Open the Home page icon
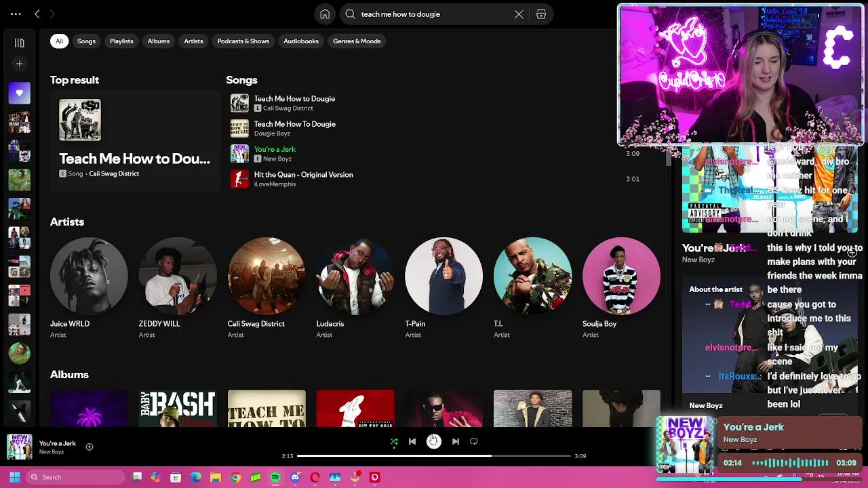 (x=325, y=14)
